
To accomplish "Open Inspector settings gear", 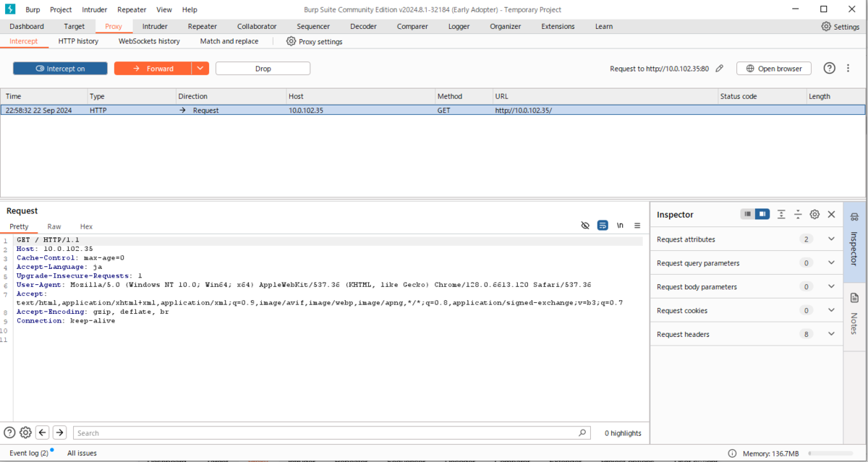I will [x=814, y=214].
